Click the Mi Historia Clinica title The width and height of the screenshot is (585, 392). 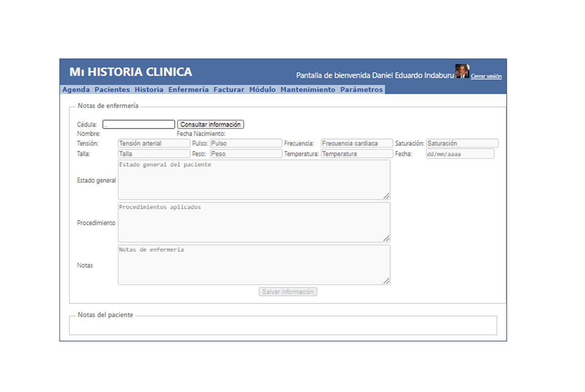pos(131,72)
